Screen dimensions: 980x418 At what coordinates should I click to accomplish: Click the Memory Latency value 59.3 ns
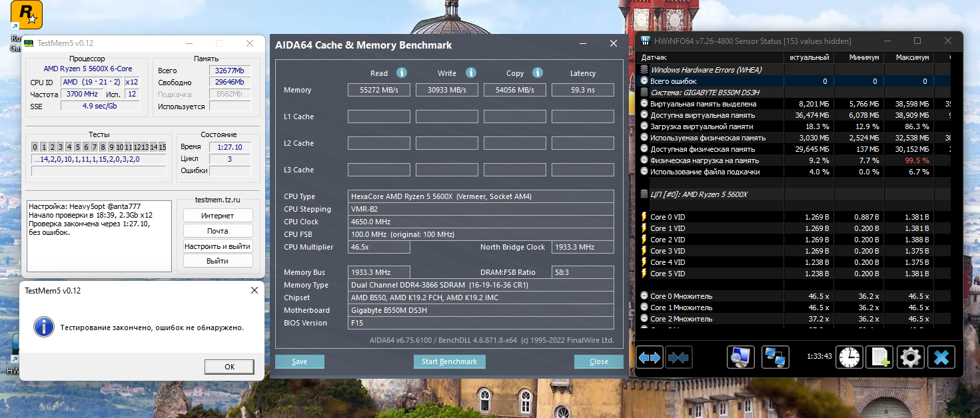[x=583, y=90]
